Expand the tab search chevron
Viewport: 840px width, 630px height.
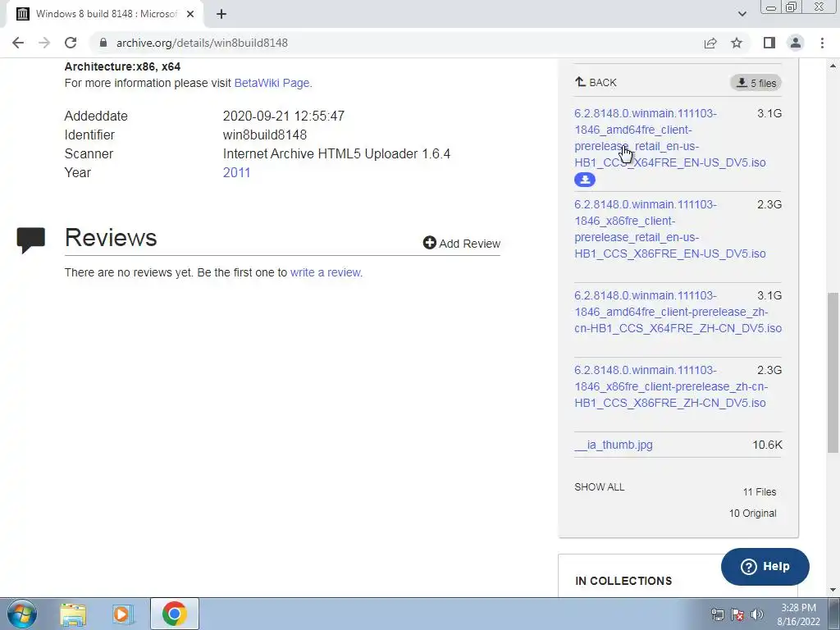pos(742,14)
